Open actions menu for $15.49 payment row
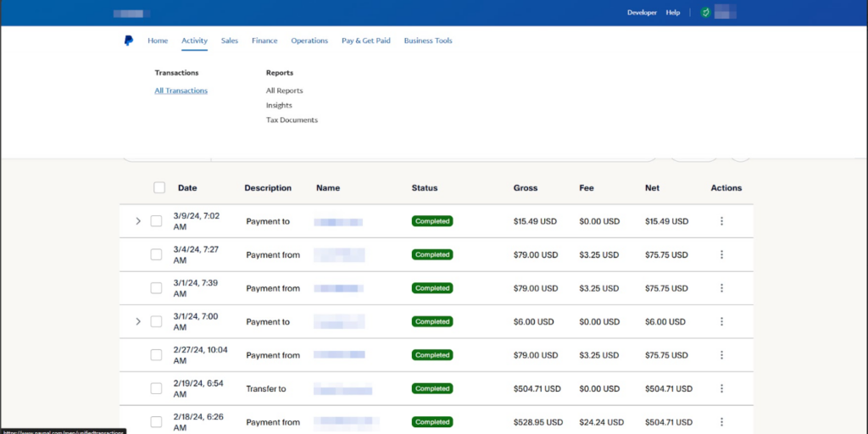 pyautogui.click(x=721, y=221)
